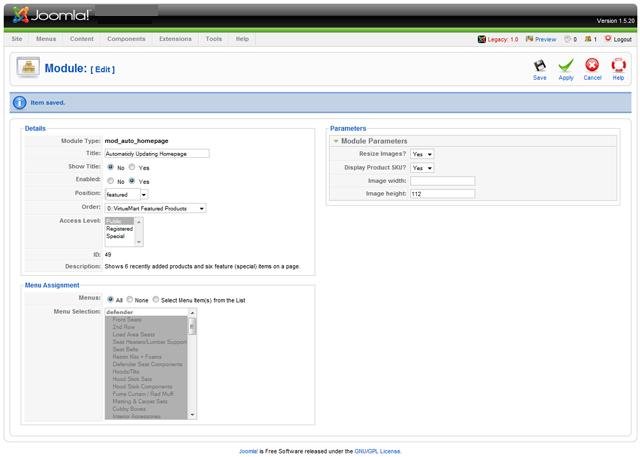The width and height of the screenshot is (640, 457).
Task: Click Access Level list scroll up arrow
Action: (x=139, y=222)
